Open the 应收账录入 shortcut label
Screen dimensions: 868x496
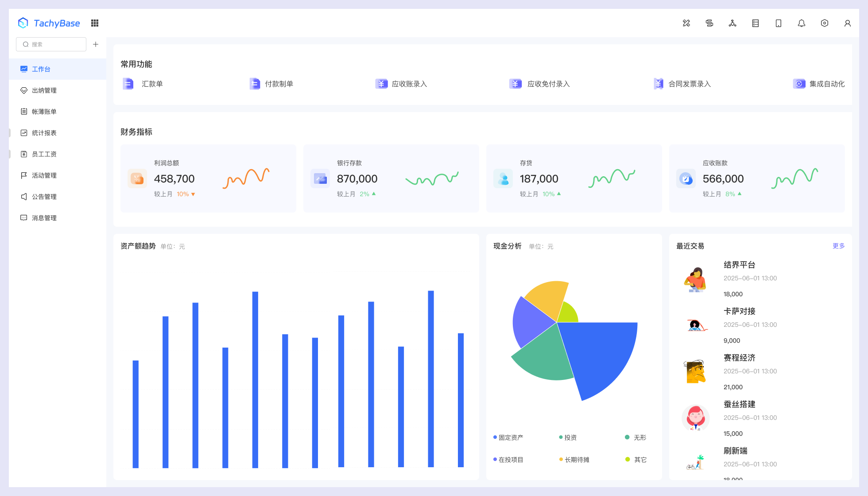(410, 84)
